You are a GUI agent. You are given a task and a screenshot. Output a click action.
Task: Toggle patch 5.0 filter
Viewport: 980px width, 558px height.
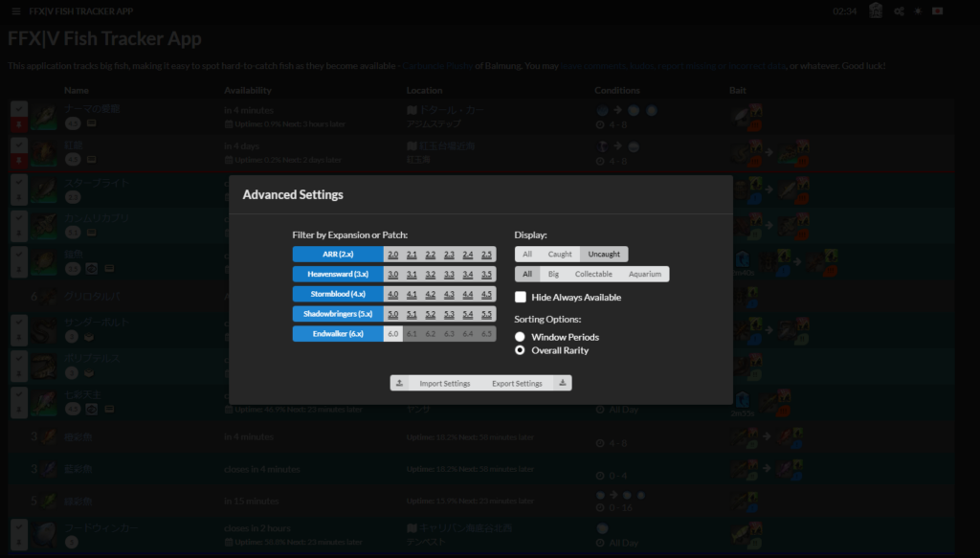tap(392, 314)
